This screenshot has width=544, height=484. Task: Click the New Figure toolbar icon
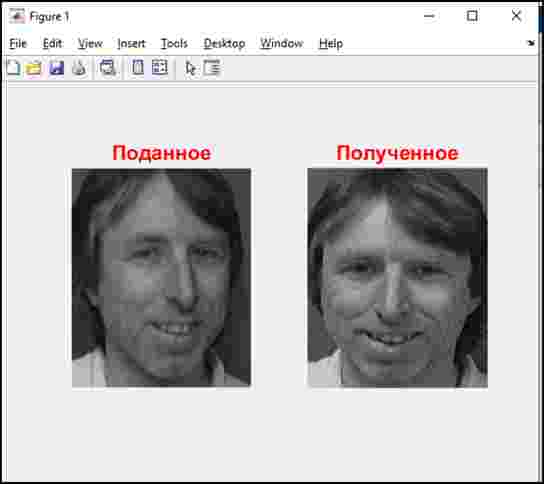tap(14, 68)
